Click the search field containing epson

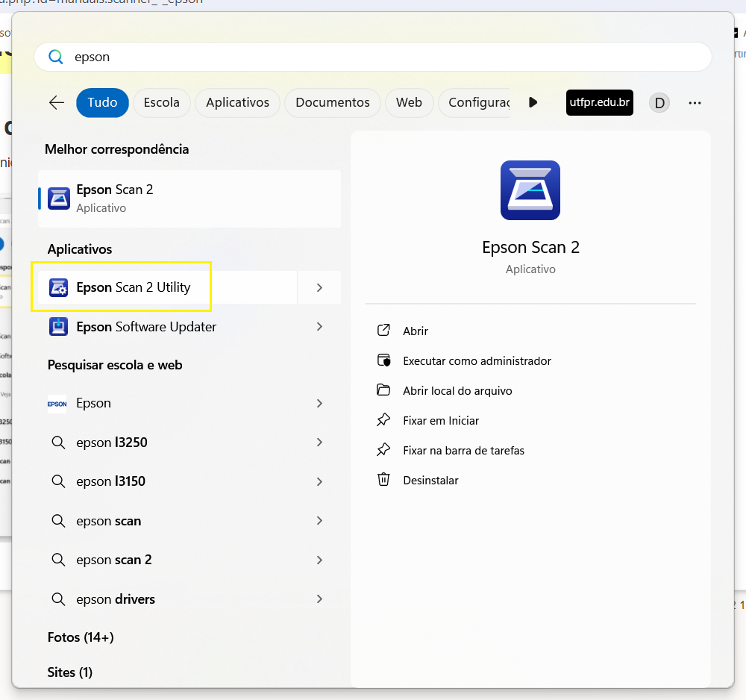click(373, 57)
